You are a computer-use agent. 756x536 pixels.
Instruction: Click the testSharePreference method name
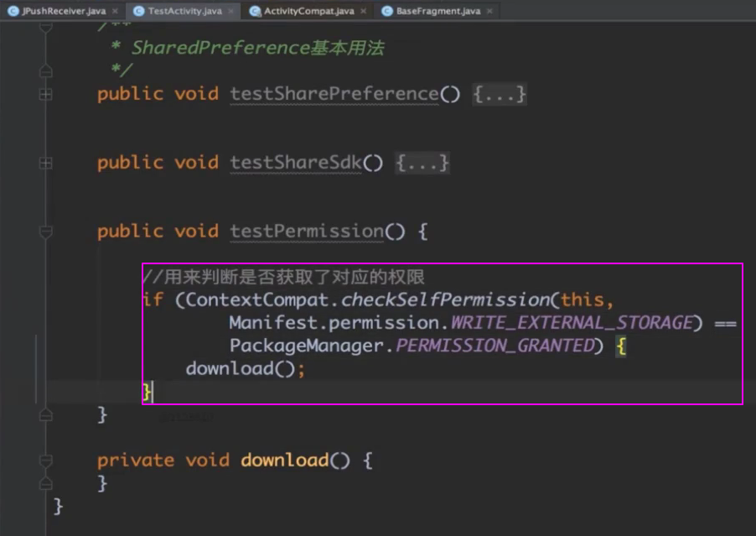(334, 94)
